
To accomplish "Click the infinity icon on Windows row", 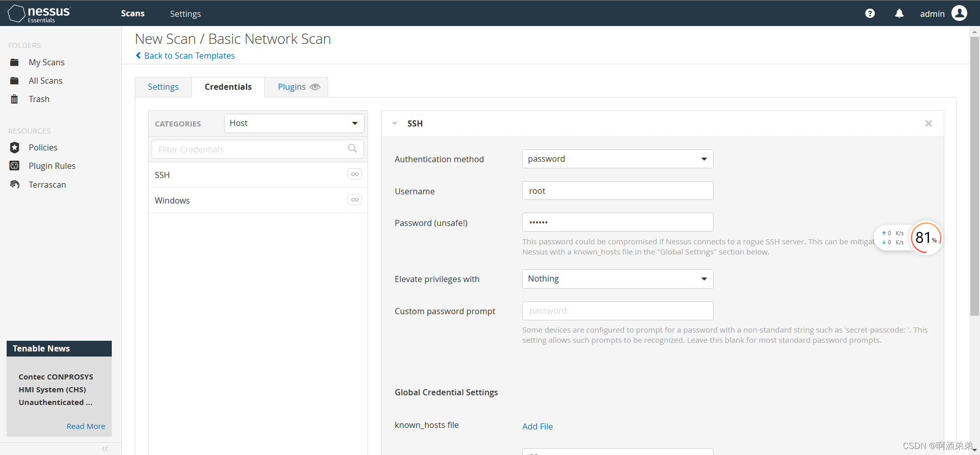I will pos(355,199).
